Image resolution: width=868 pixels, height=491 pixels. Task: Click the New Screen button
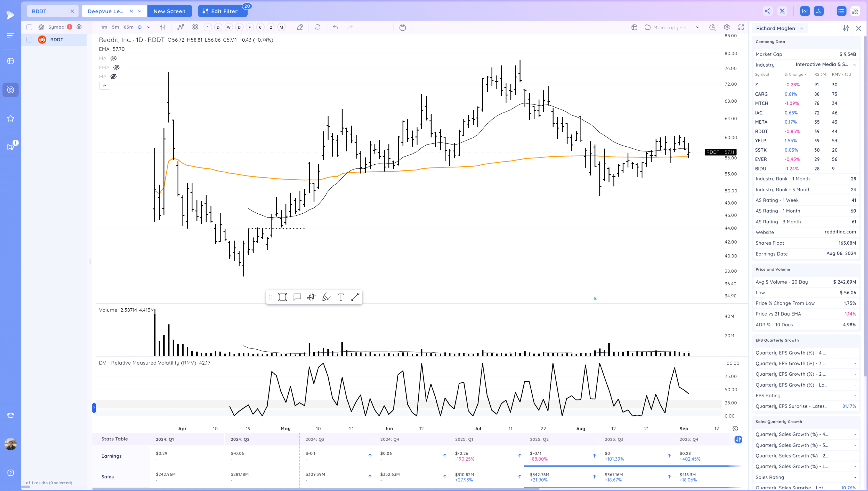click(x=169, y=11)
